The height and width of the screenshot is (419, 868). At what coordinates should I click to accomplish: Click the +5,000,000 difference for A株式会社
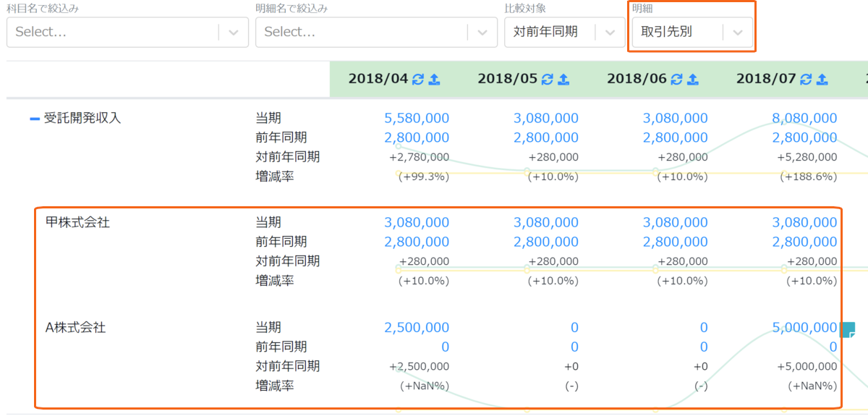pyautogui.click(x=807, y=367)
